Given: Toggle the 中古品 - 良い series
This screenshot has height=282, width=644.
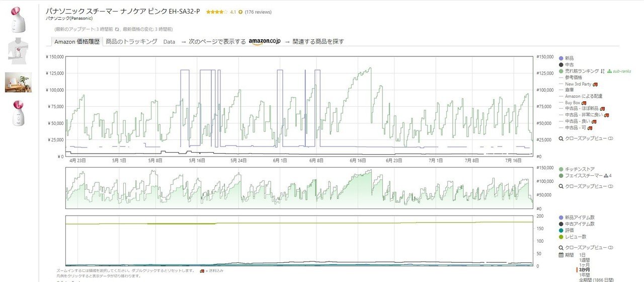Looking at the screenshot, I should pos(575,121).
